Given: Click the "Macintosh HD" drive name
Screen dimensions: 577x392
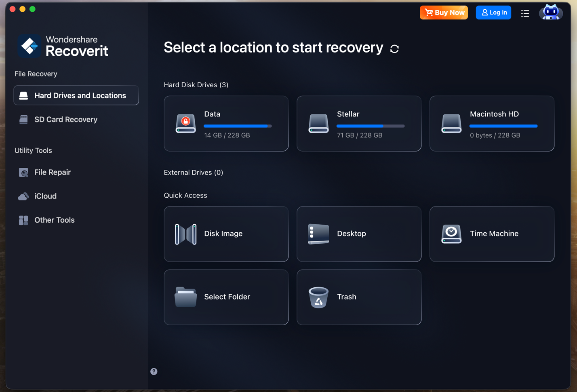Looking at the screenshot, I should (494, 114).
